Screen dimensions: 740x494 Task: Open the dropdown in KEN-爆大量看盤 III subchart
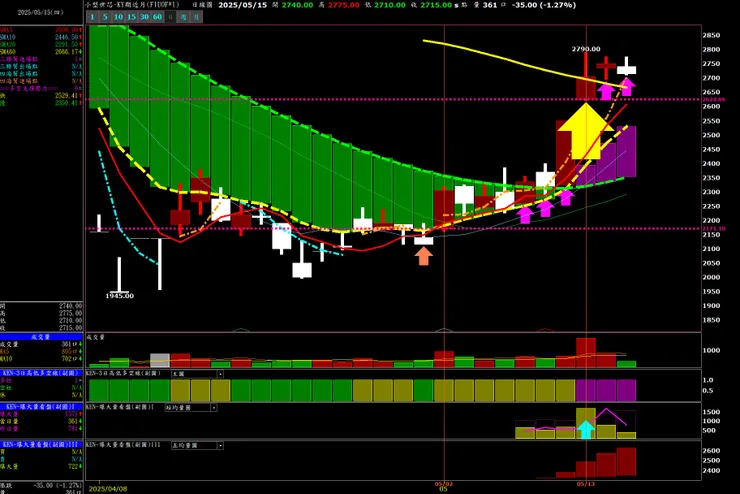coord(220,445)
